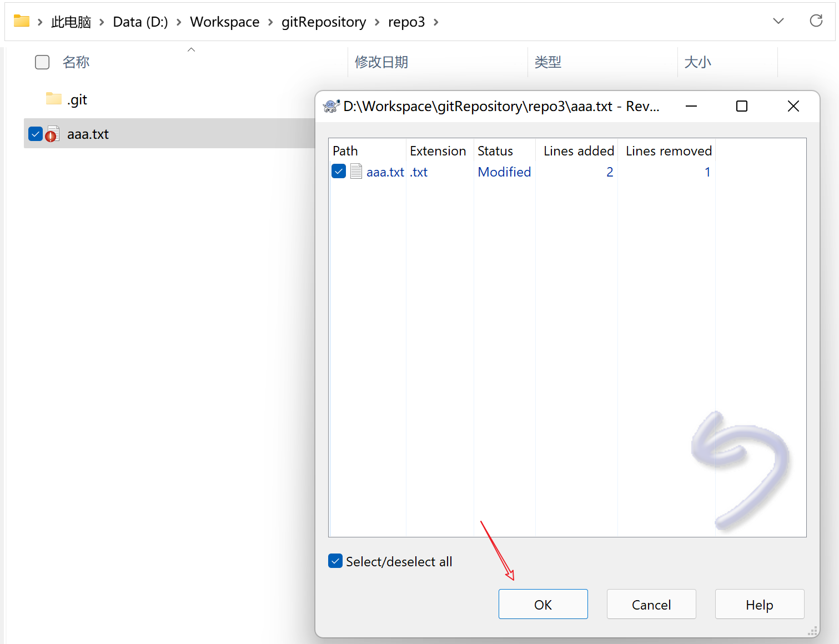Sort revert list by Status column
Screen dimensions: 839x644
(x=495, y=151)
